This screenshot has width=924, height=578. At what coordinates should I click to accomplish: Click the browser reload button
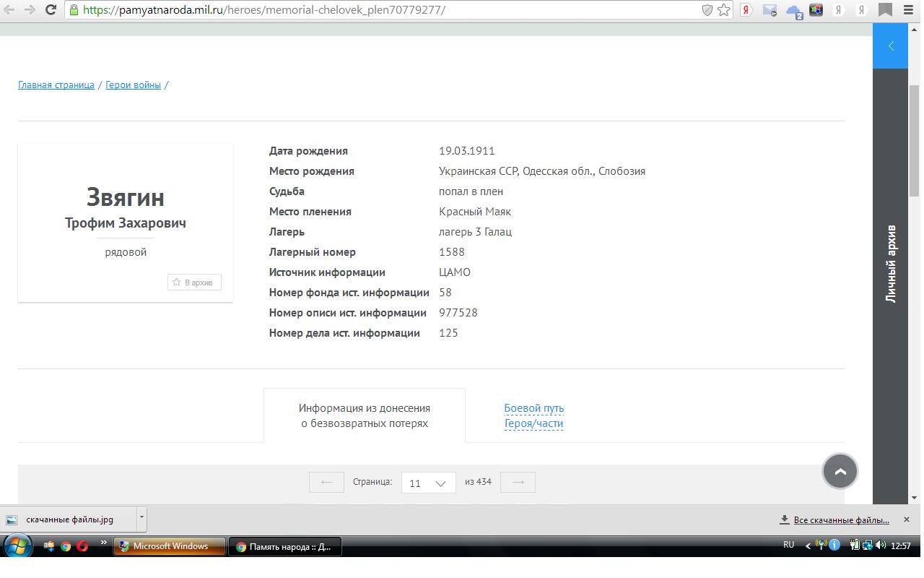pos(51,10)
